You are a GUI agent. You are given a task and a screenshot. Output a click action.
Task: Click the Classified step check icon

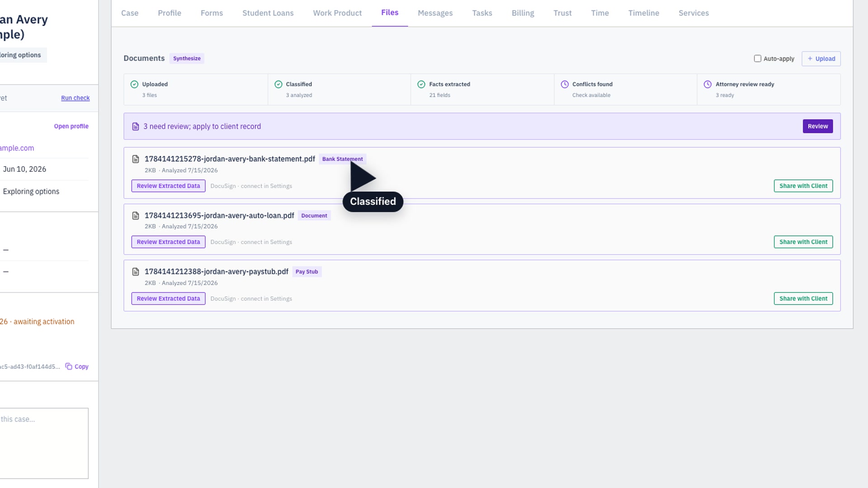278,84
